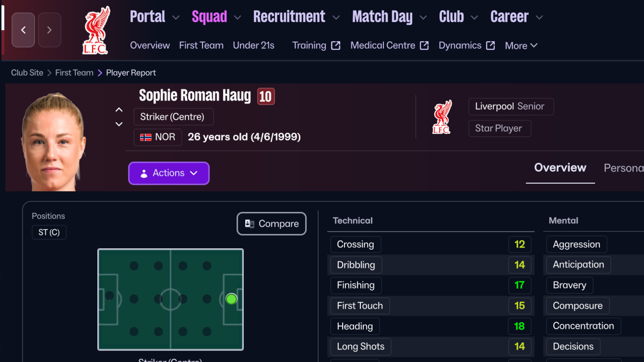Click the back navigation arrow
Image resolution: width=644 pixels, height=362 pixels.
tap(23, 29)
